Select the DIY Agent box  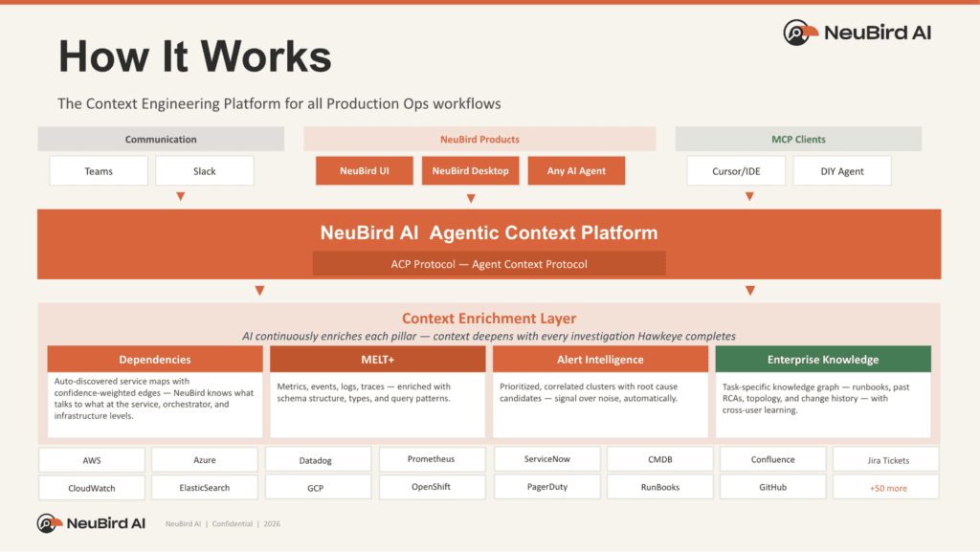[x=842, y=170]
